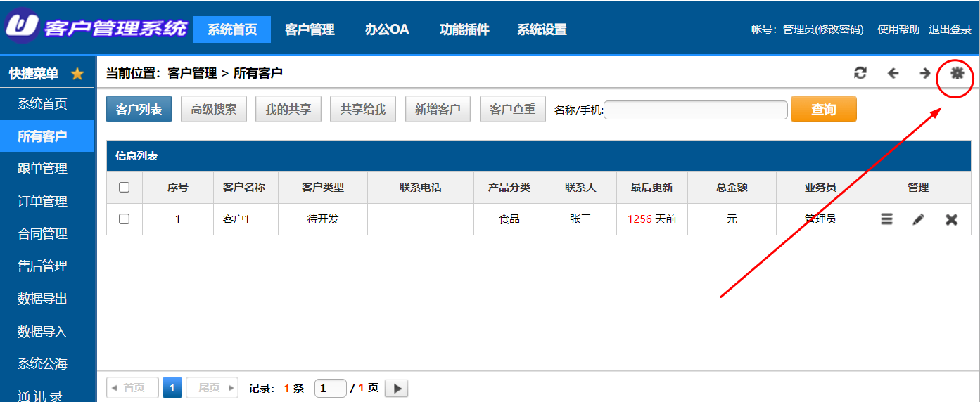Focus the 名称/手机 search field
This screenshot has height=402, width=980.
click(696, 110)
